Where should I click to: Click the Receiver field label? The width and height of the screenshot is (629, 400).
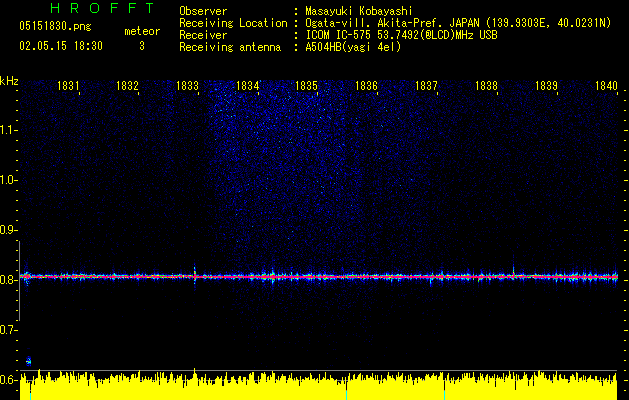203,35
